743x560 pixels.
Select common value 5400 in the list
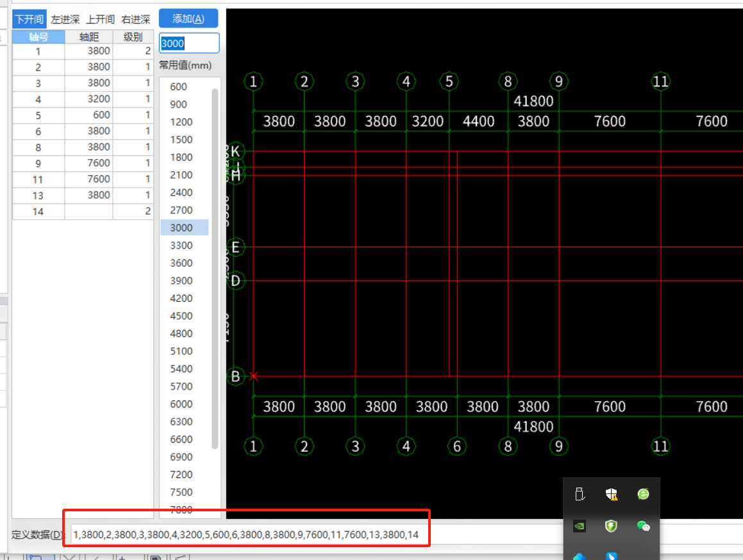181,368
